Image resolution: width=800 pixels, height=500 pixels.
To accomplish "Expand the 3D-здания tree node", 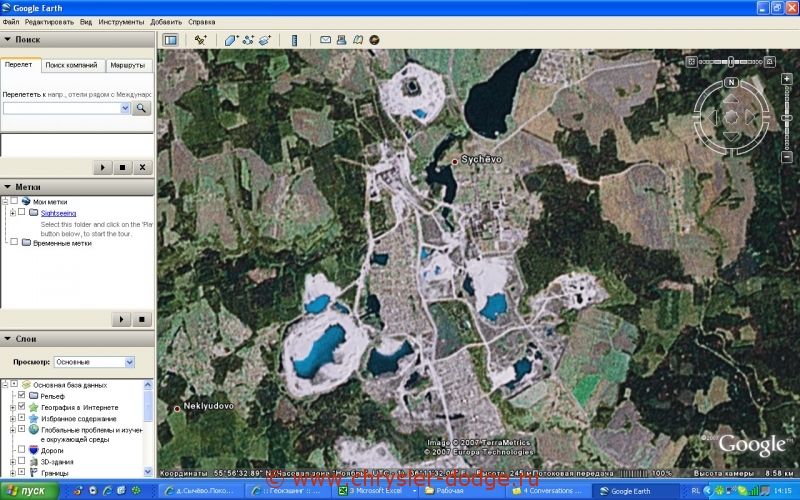I will 13,462.
